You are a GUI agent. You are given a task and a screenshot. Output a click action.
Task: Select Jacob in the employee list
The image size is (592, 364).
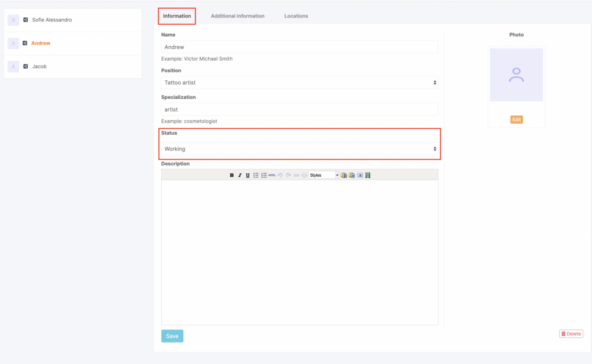point(39,66)
